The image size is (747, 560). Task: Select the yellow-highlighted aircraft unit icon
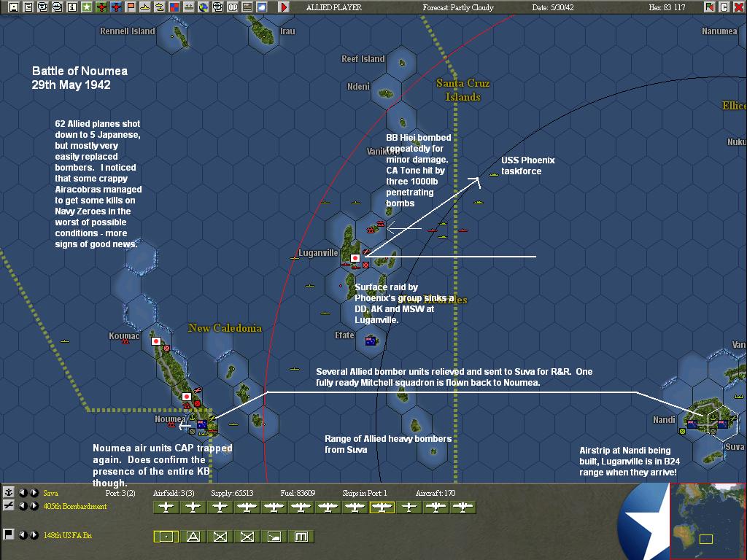(382, 507)
